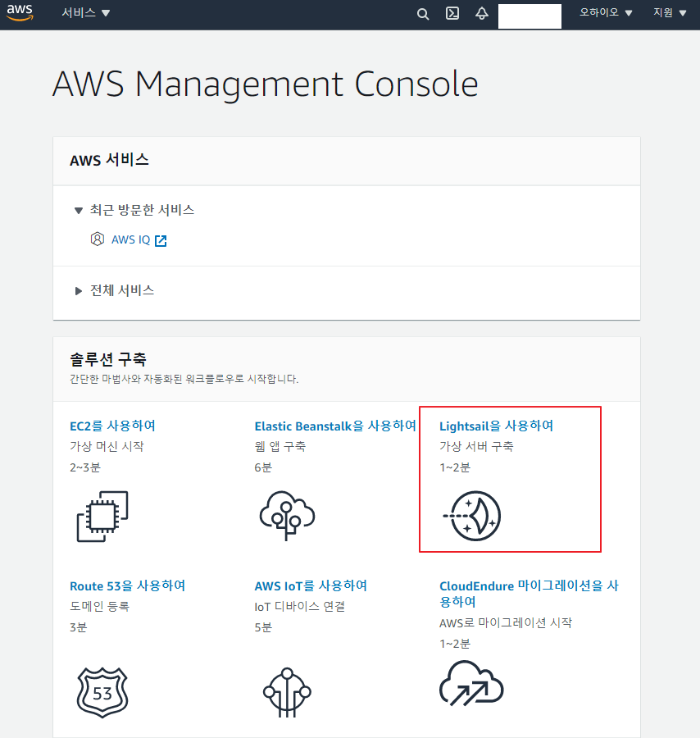Click the AWS IQ service icon
The width and height of the screenshot is (700, 738).
click(98, 239)
